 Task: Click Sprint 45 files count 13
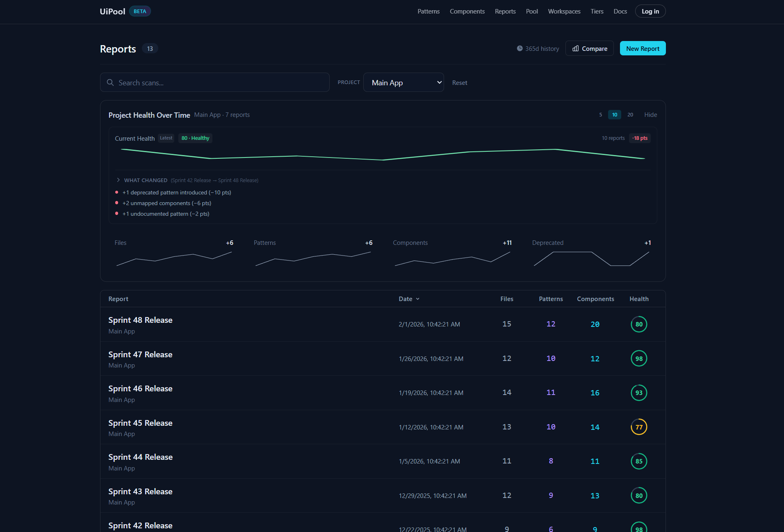507,427
